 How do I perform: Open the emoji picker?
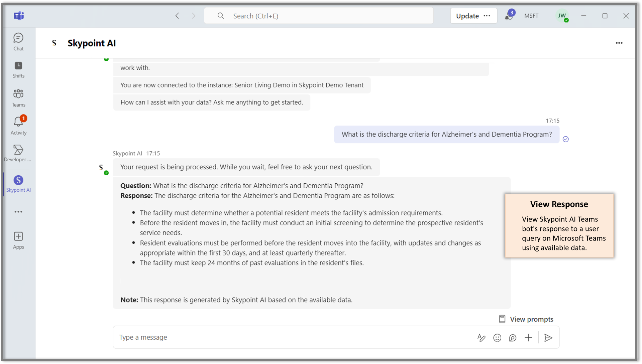[x=497, y=338]
